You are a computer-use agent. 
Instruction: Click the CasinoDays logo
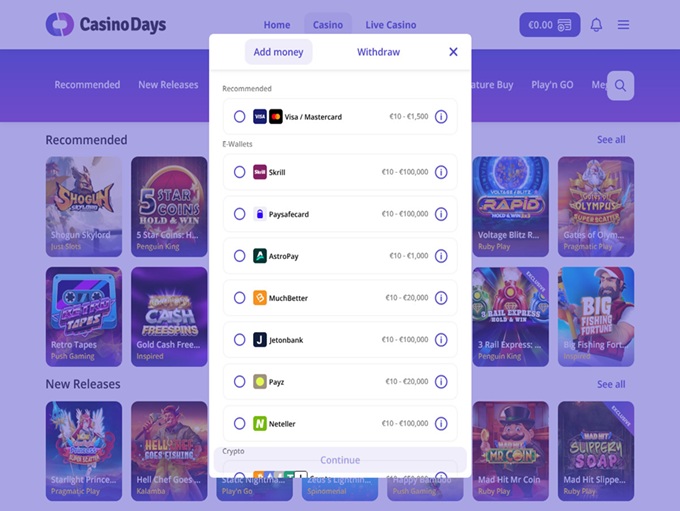106,24
